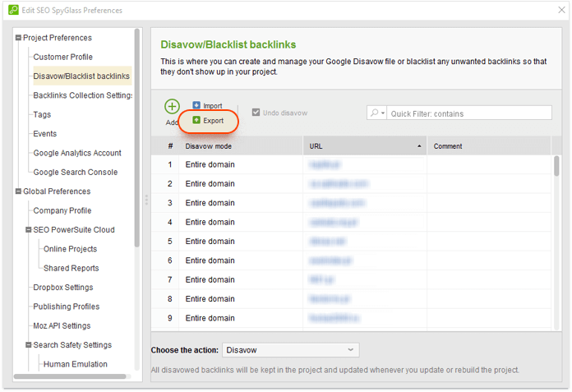Open Shared Reports settings
Screen dimensions: 572x392
click(71, 269)
